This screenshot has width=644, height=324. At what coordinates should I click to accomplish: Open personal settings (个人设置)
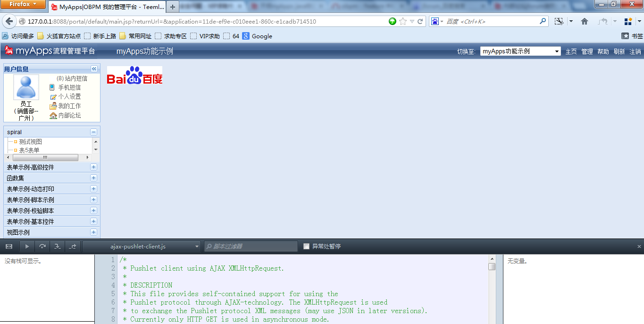click(69, 96)
